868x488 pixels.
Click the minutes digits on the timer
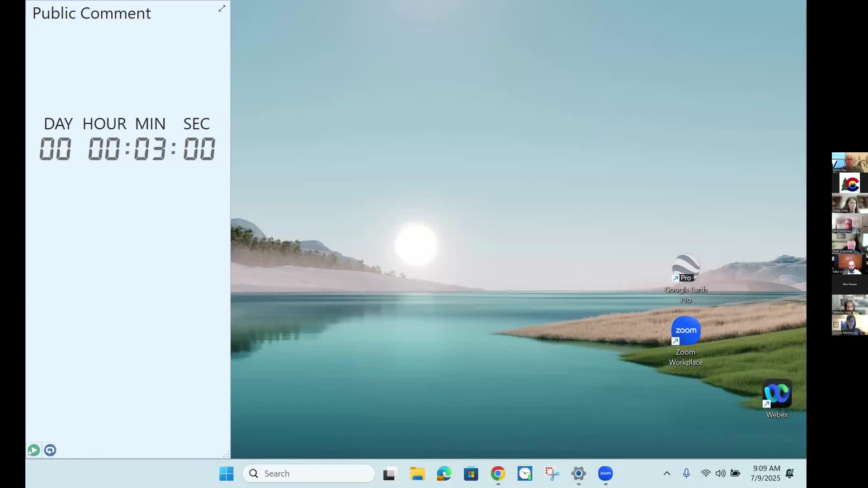(150, 149)
